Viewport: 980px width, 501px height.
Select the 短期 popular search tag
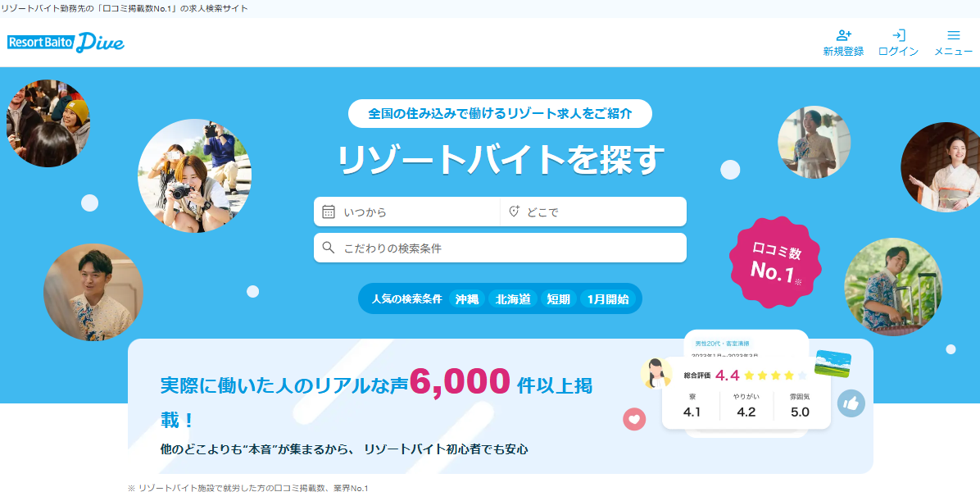558,299
